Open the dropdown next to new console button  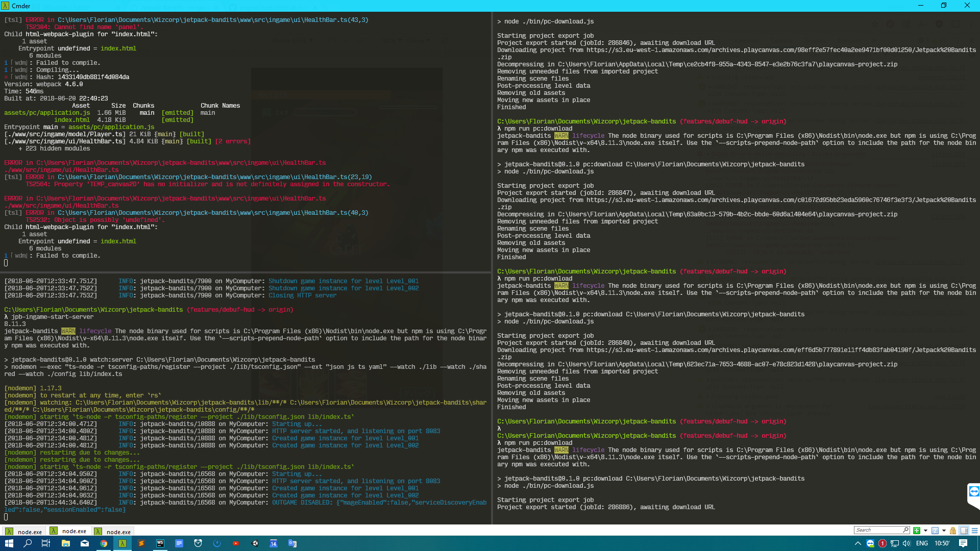coord(925,531)
